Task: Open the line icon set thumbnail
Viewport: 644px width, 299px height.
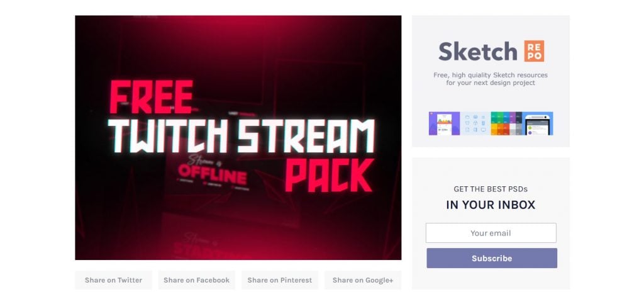Action: pyautogui.click(x=475, y=123)
